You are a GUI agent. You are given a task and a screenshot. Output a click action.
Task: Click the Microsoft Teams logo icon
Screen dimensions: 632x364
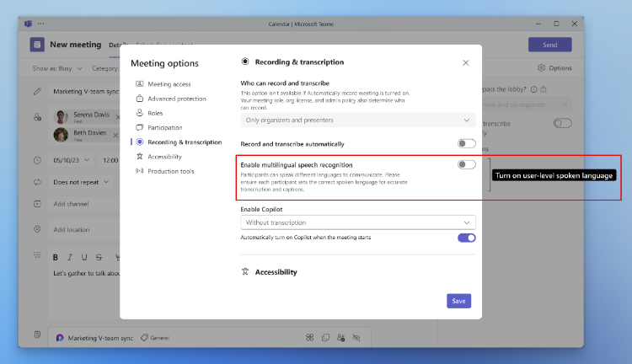coord(28,24)
